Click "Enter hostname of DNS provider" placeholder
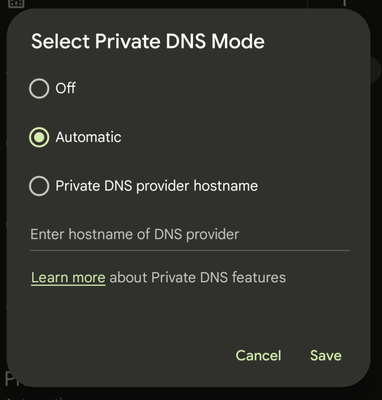This screenshot has height=400, width=382. [x=135, y=235]
